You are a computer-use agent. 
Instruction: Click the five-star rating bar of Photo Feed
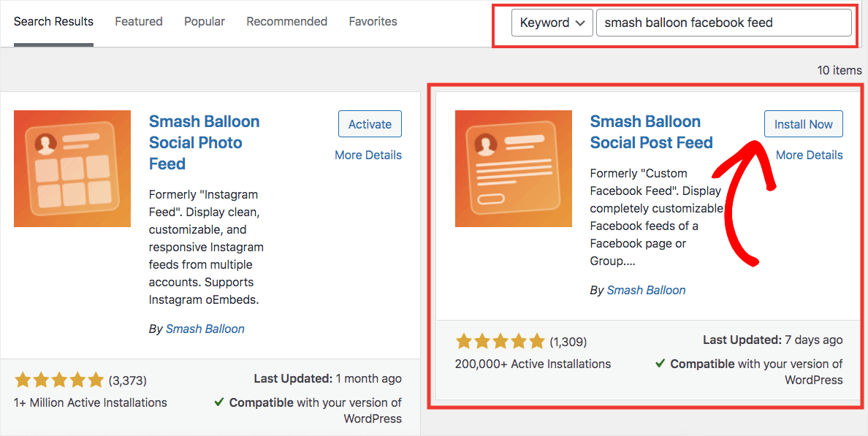59,380
